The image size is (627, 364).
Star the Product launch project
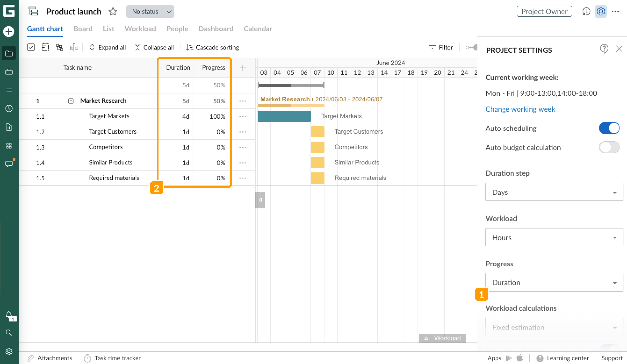pos(113,11)
